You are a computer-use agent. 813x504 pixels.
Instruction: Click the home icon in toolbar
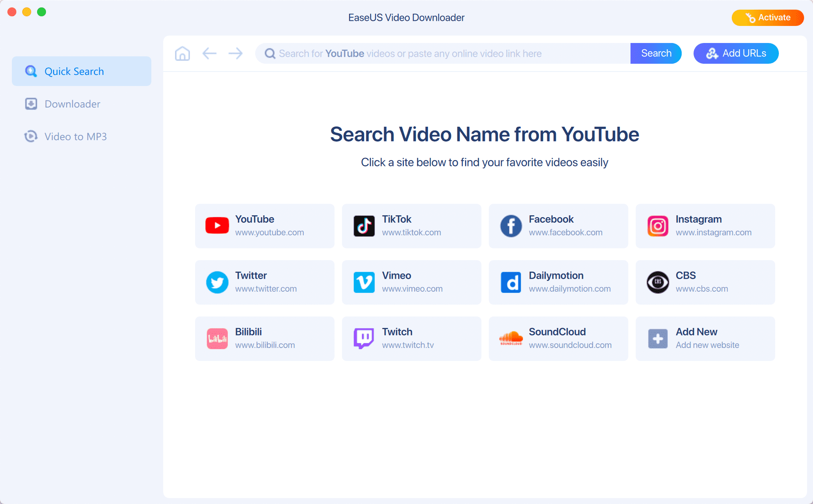[x=182, y=53]
